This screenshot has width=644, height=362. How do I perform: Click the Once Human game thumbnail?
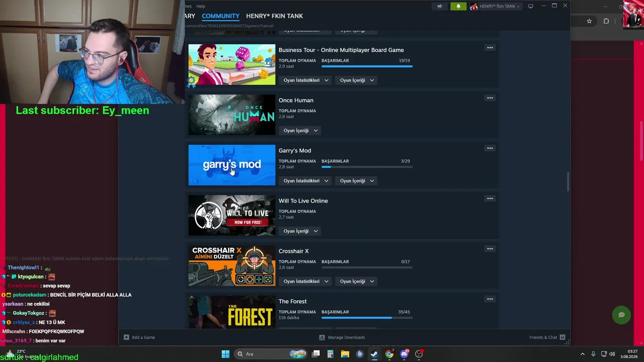(232, 115)
